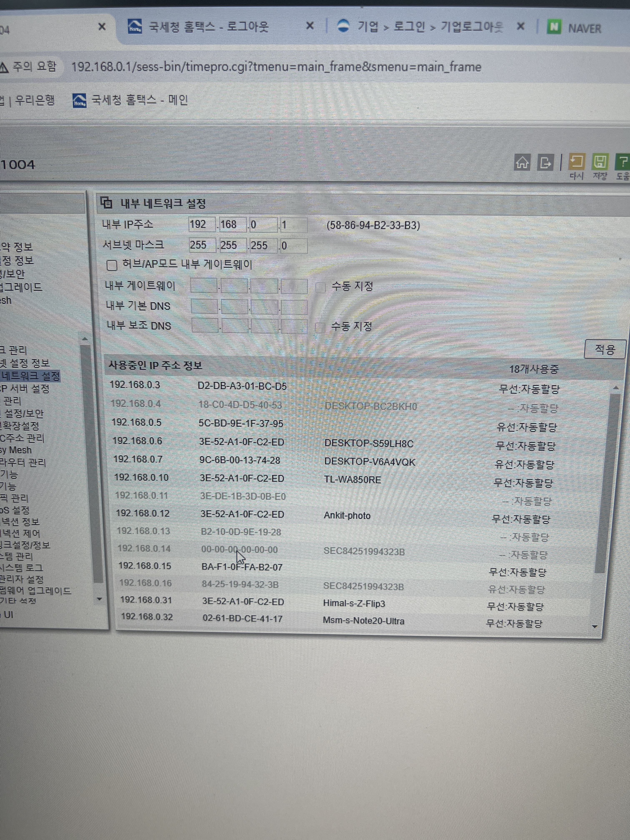Open the 도움 help icon
630x840 pixels.
point(623,162)
